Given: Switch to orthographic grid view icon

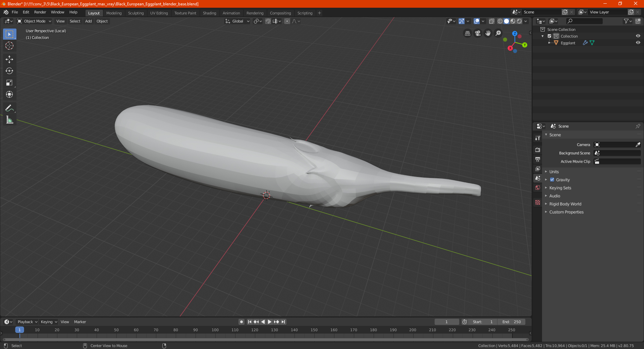Looking at the screenshot, I should click(467, 33).
